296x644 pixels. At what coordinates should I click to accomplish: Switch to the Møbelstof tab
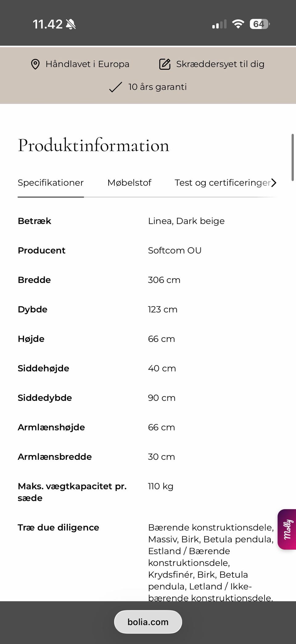(x=129, y=183)
